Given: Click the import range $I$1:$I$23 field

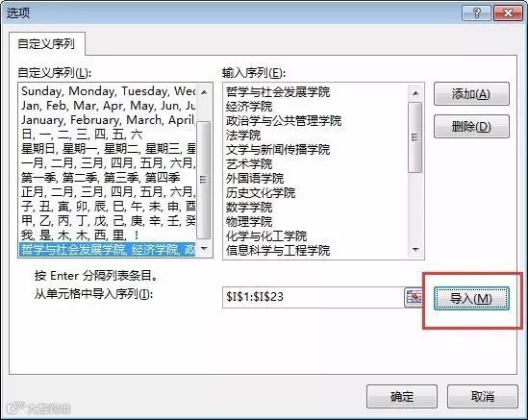Looking at the screenshot, I should [314, 297].
